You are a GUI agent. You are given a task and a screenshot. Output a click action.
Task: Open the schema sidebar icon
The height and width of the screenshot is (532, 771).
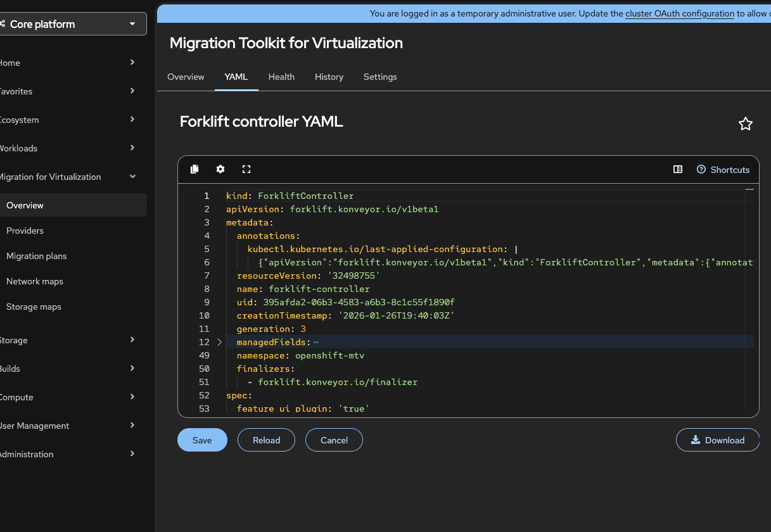pos(678,169)
